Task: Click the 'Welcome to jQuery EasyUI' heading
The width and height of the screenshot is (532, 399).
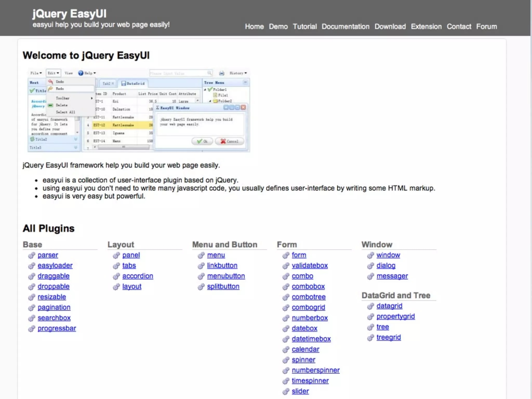Action: [x=86, y=55]
